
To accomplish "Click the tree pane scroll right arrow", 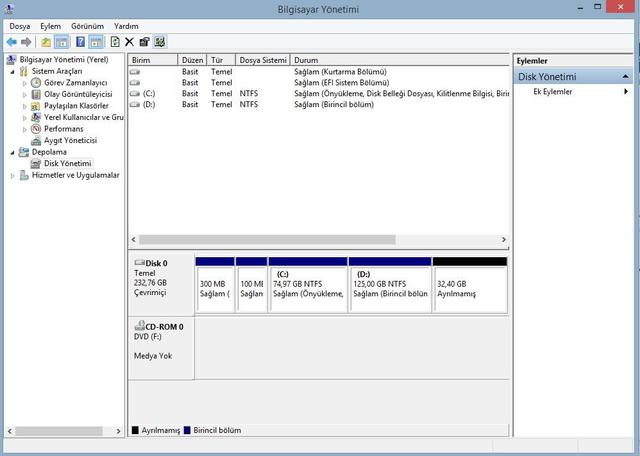I will point(118,431).
